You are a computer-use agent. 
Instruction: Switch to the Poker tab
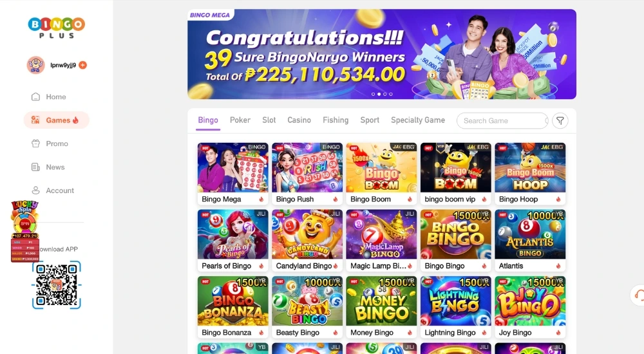[x=240, y=120]
